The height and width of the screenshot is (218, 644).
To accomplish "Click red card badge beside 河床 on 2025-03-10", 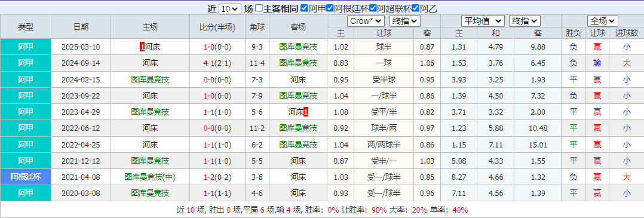I will (x=142, y=47).
